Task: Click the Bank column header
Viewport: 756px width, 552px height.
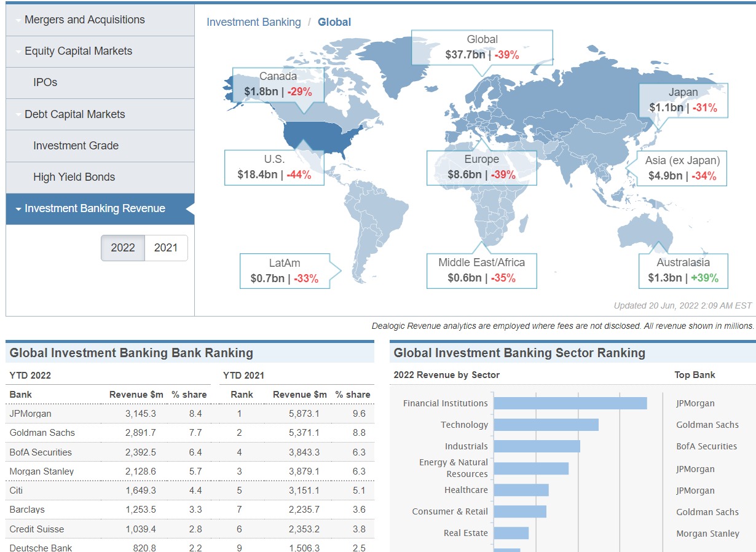Action: click(x=21, y=395)
